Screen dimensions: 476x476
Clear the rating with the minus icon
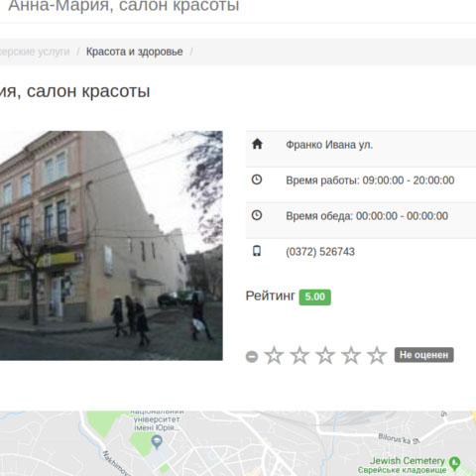click(x=252, y=357)
